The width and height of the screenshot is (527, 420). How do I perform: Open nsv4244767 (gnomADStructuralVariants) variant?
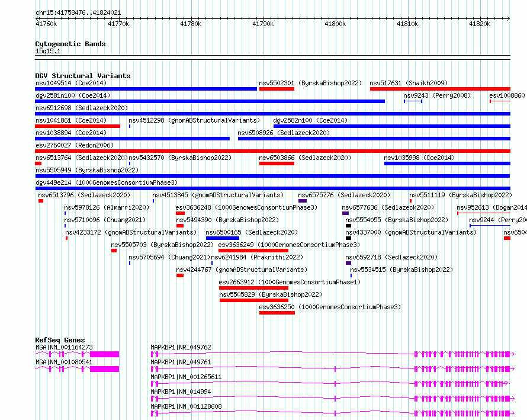click(x=242, y=270)
